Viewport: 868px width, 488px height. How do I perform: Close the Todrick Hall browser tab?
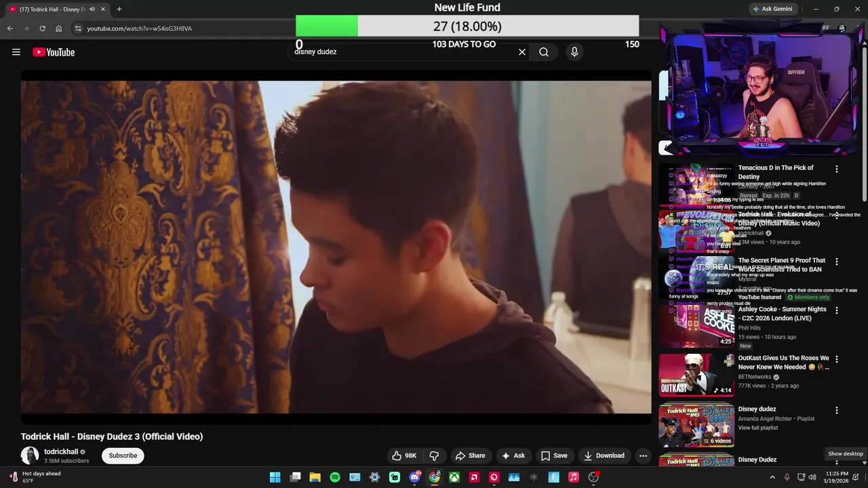[x=103, y=9]
